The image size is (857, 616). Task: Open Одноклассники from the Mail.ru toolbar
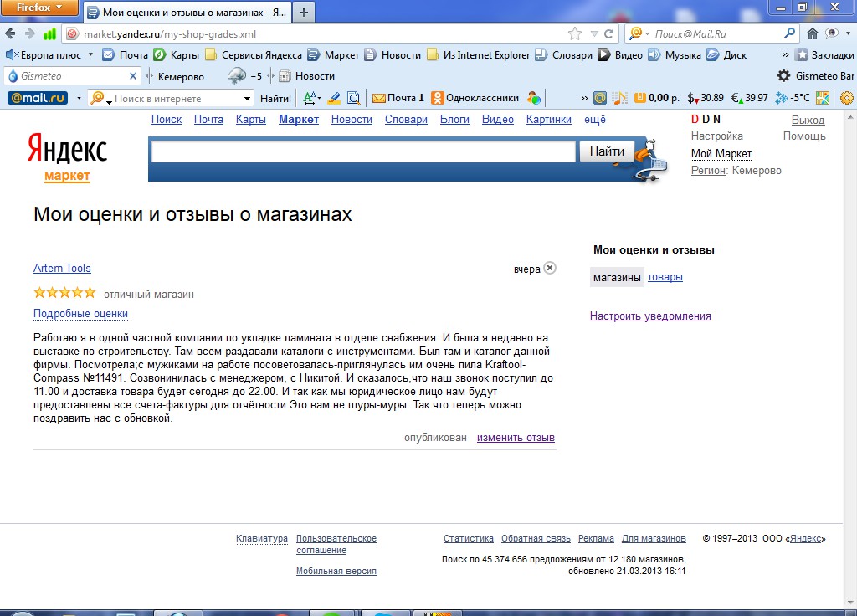click(475, 98)
